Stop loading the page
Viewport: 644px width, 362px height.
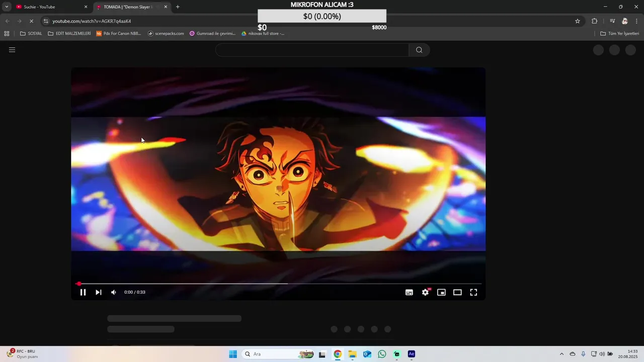click(x=31, y=21)
